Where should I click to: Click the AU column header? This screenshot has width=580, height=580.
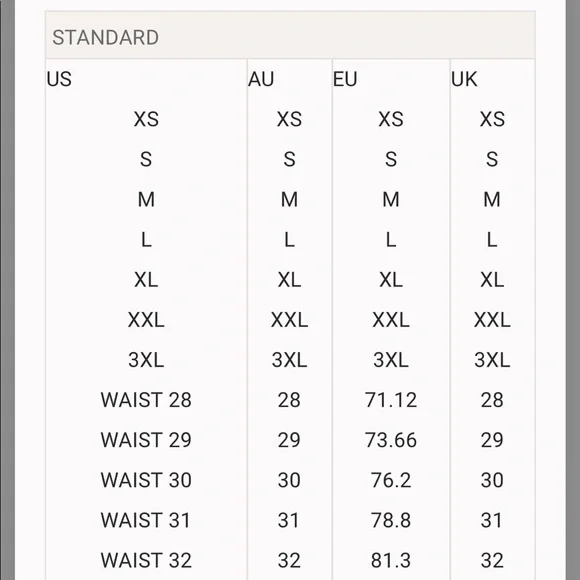pyautogui.click(x=261, y=79)
